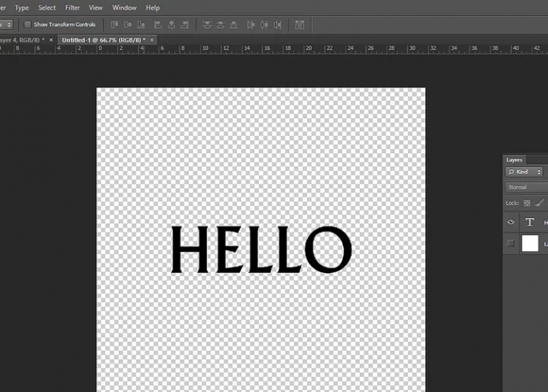Click the Align Right Edges icon
Viewport: 548px width, 392px height.
tap(183, 25)
